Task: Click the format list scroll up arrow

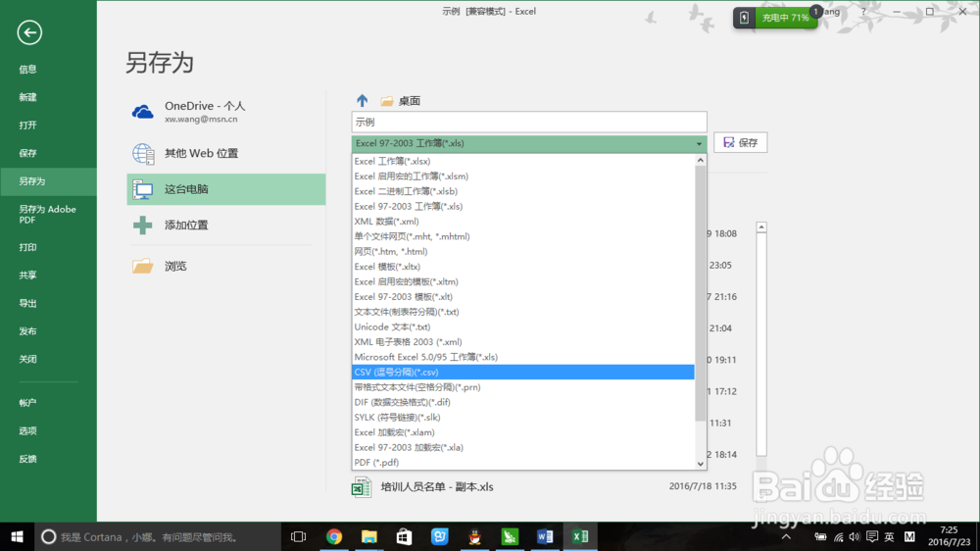Action: (x=701, y=161)
